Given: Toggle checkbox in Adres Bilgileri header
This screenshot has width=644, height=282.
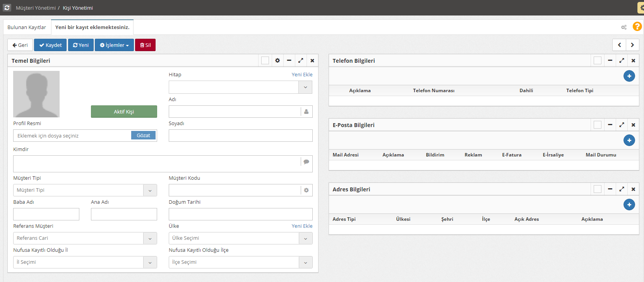Looking at the screenshot, I should point(598,189).
